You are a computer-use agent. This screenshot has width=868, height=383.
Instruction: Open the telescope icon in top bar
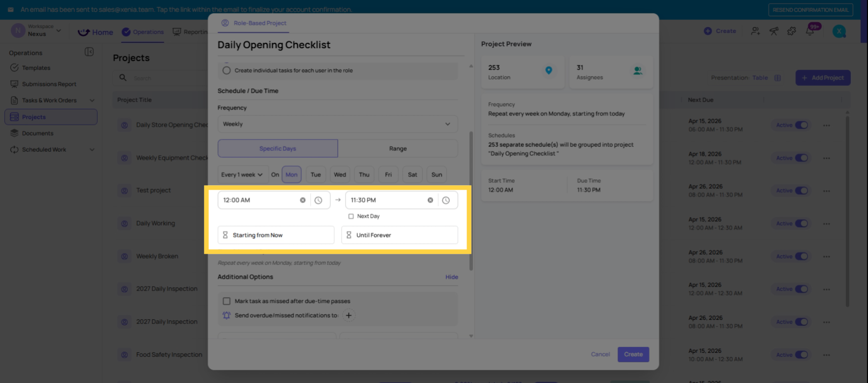774,31
